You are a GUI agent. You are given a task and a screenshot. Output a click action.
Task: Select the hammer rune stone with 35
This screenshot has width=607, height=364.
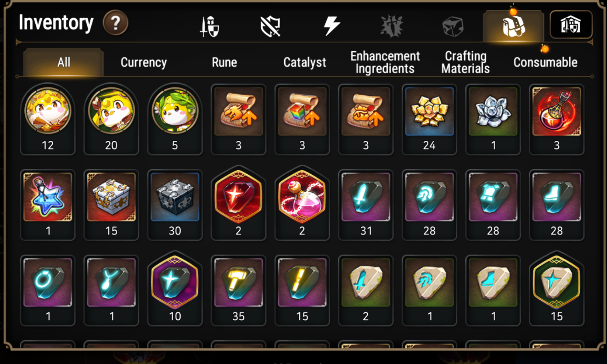coord(238,291)
